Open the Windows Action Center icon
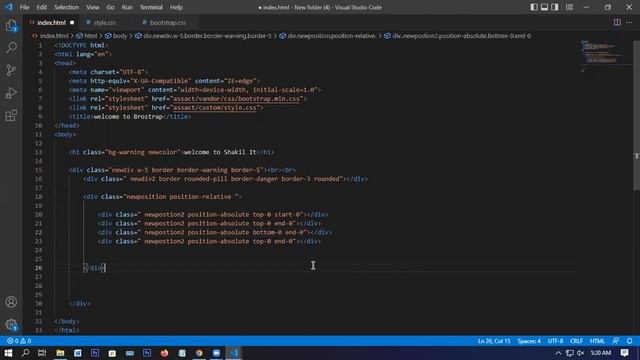 624,353
